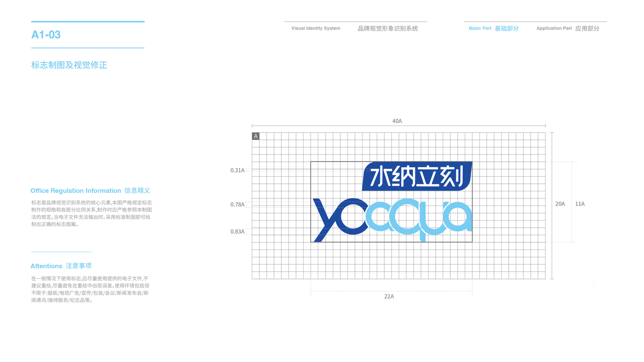Click the '基础部分' label
The image size is (644, 362).
click(x=507, y=28)
